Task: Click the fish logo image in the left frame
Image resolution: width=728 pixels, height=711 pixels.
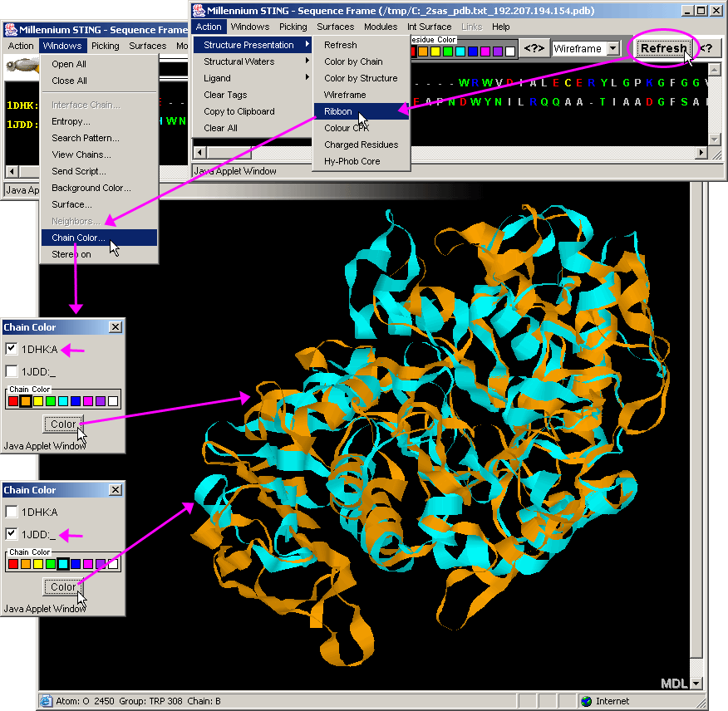Action: 22,66
